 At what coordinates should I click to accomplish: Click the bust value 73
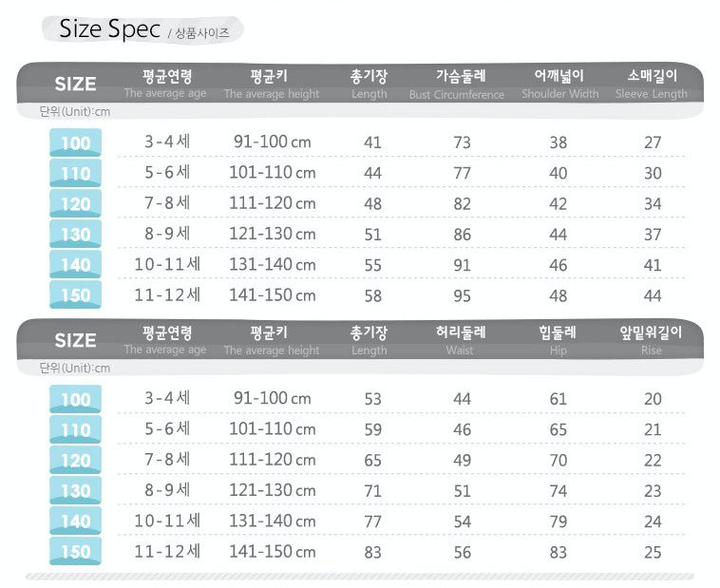coord(462,143)
